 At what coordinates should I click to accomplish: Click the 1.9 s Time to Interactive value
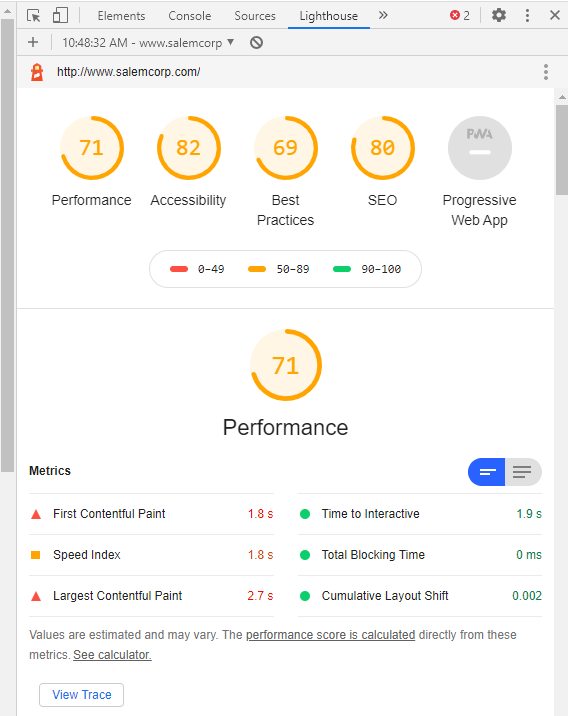click(x=529, y=514)
